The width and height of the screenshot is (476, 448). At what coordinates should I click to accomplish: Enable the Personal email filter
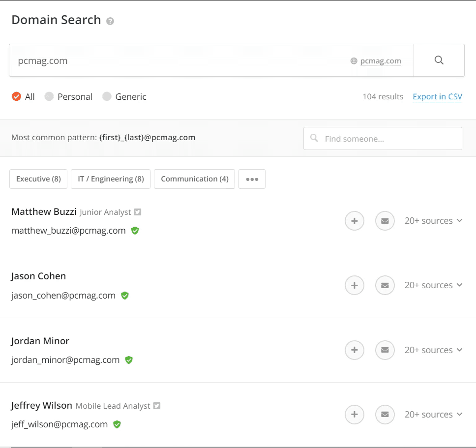[x=49, y=96]
